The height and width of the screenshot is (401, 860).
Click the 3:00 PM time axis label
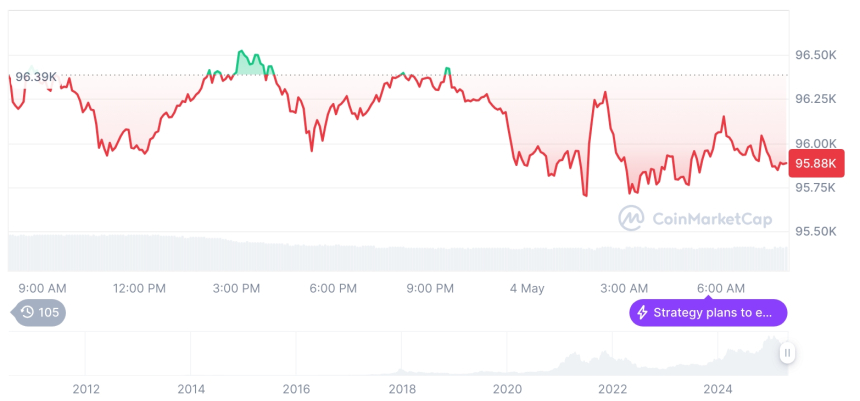237,288
